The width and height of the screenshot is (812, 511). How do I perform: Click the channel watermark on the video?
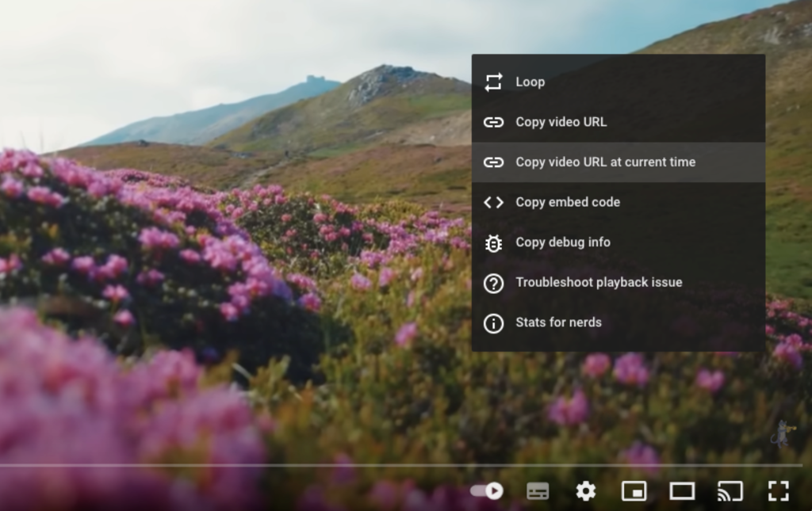click(781, 434)
